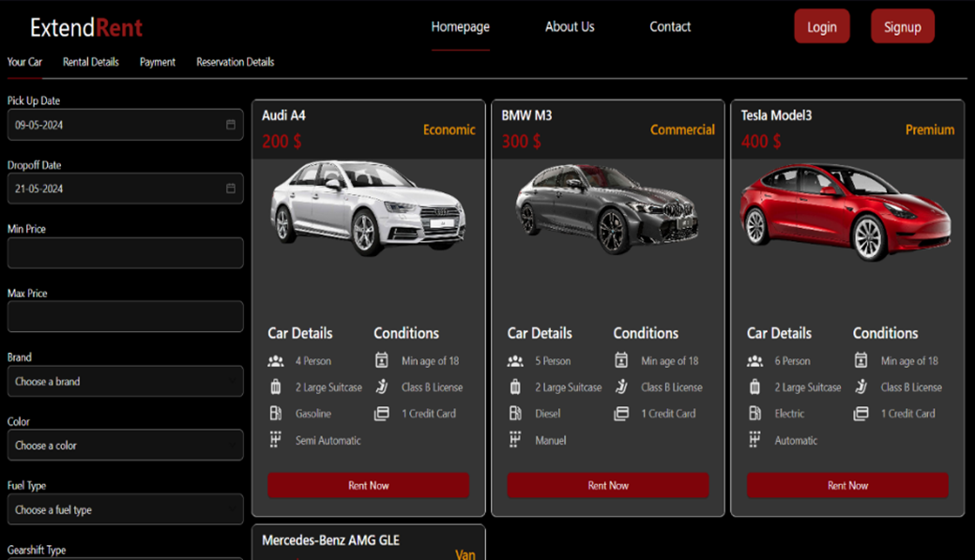Select the red Tesla Model3 car image
Screen dimensions: 975x560
[846, 212]
